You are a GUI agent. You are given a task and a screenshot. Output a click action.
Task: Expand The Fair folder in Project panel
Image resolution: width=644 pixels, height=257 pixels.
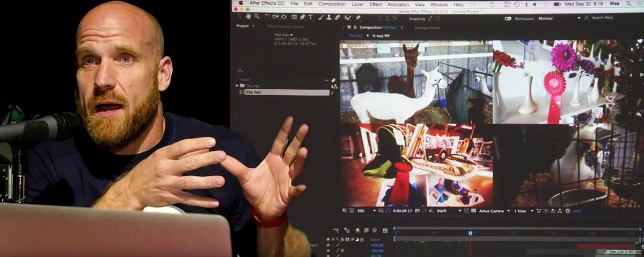[x=237, y=86]
